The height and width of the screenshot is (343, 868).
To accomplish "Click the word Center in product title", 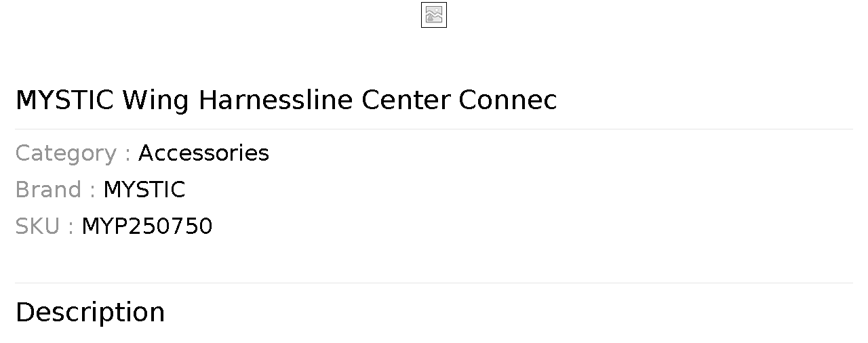I will click(x=405, y=100).
